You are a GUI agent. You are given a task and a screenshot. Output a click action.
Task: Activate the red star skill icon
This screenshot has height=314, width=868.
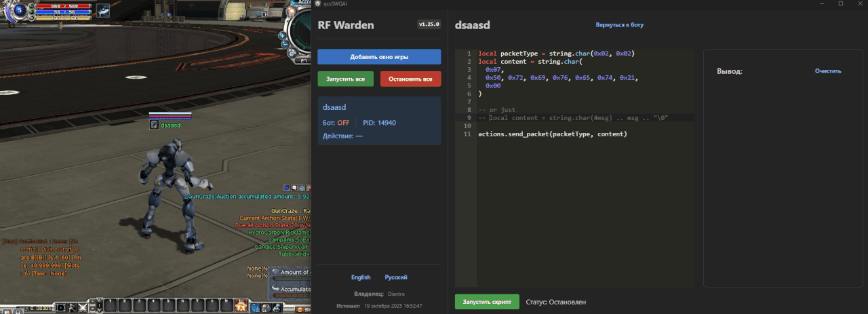tap(241, 305)
